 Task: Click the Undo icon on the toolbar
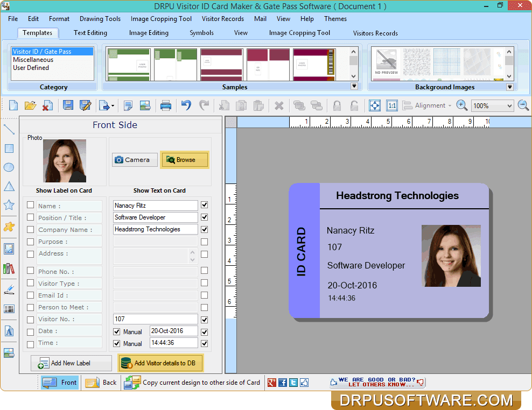pyautogui.click(x=186, y=105)
